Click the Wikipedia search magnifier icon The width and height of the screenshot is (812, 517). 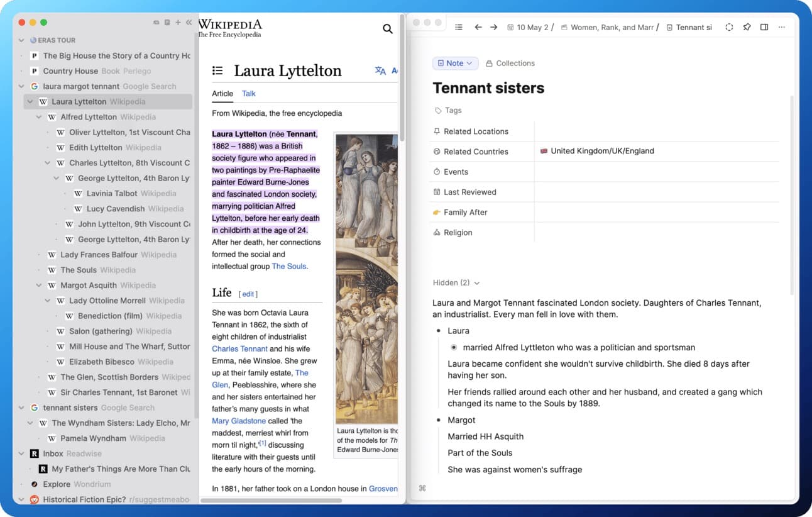coord(387,29)
